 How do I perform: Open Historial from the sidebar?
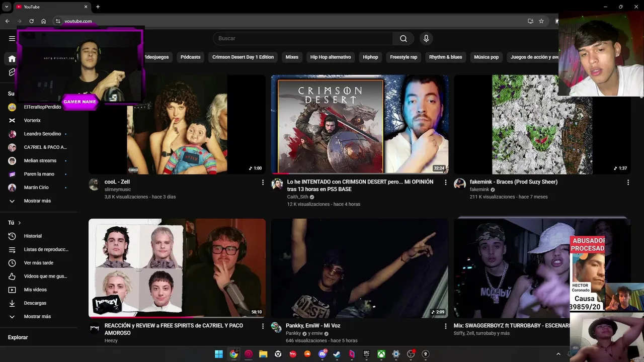[33, 236]
